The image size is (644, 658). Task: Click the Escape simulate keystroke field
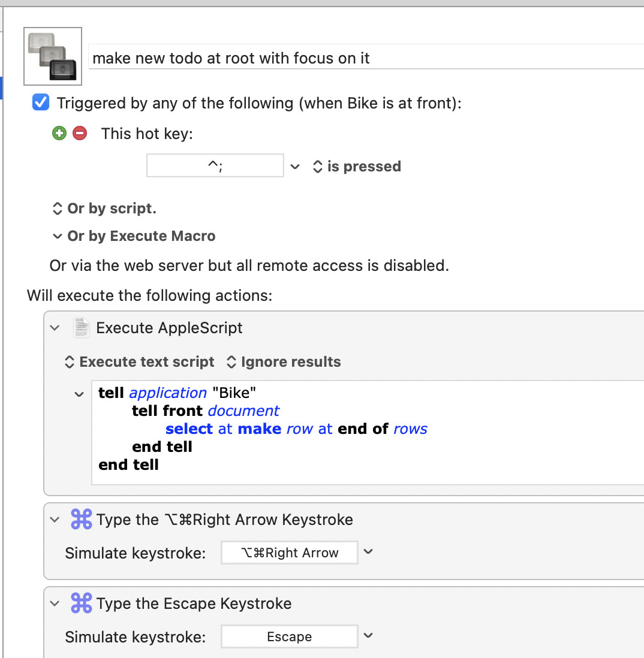tap(289, 636)
